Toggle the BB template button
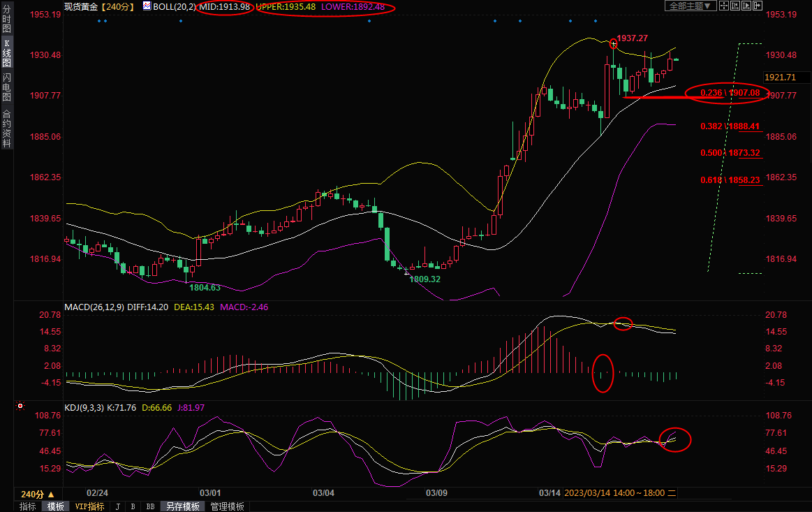Image resolution: width=812 pixels, height=512 pixels. [x=149, y=506]
